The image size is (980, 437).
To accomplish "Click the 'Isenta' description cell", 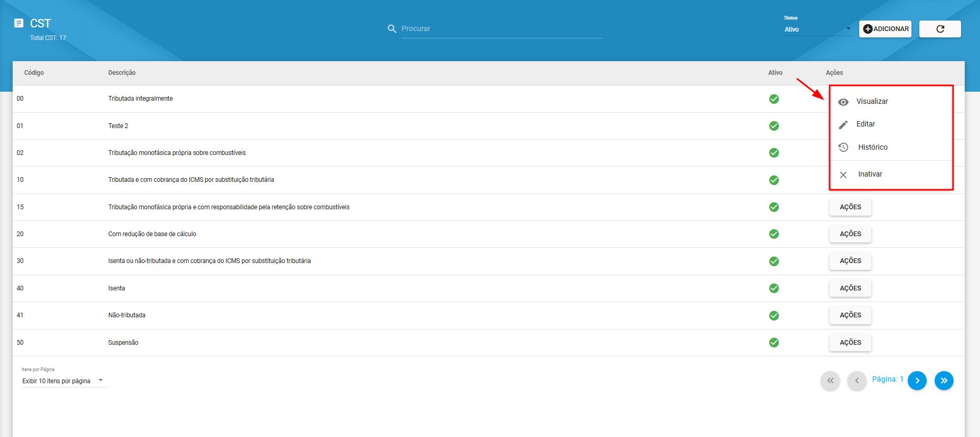I will click(117, 288).
